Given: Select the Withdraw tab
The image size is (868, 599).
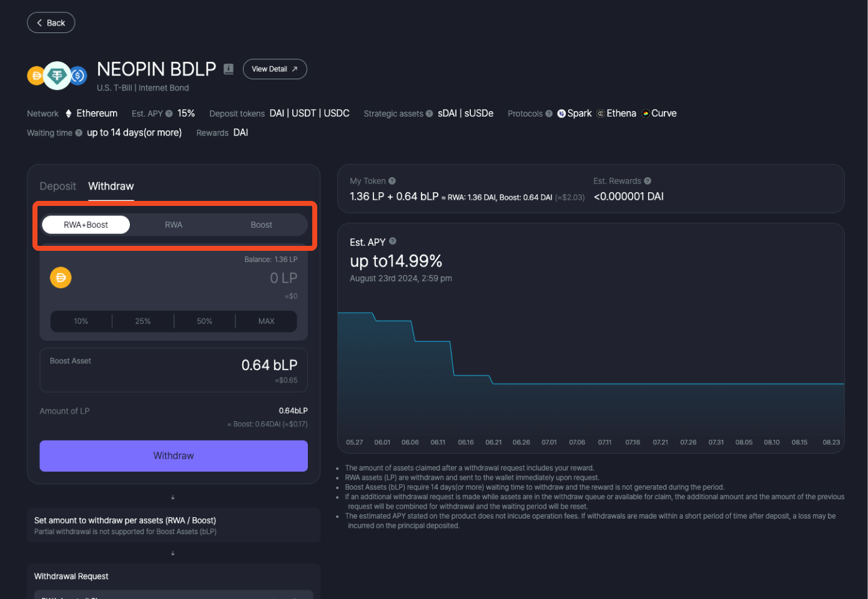Looking at the screenshot, I should tap(111, 186).
